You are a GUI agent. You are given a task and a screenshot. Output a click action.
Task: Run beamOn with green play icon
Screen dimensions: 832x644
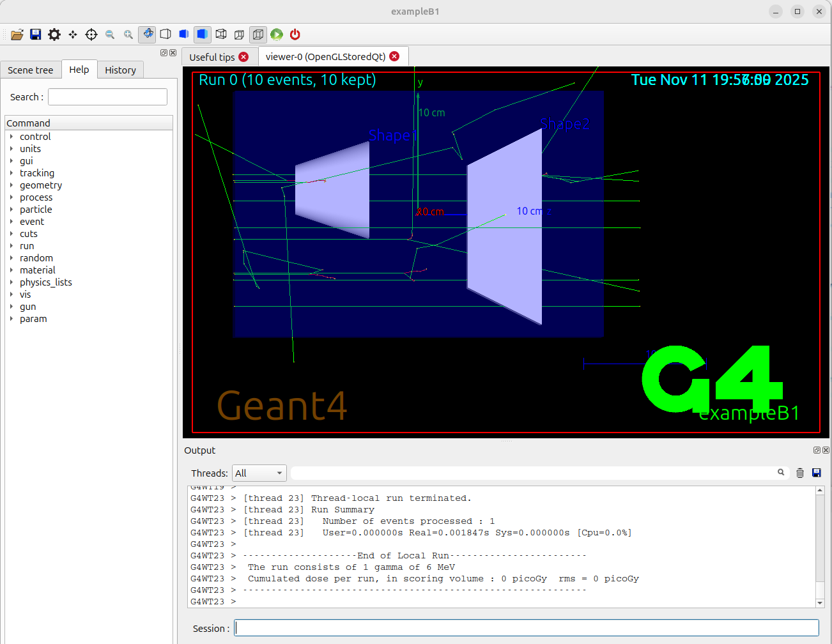point(277,34)
